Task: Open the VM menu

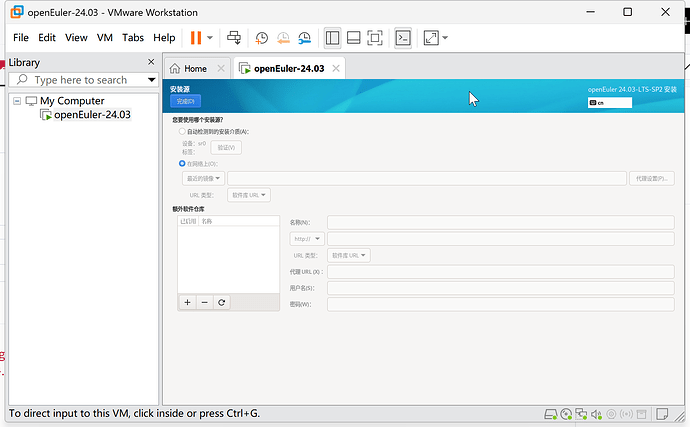Action: pyautogui.click(x=105, y=38)
